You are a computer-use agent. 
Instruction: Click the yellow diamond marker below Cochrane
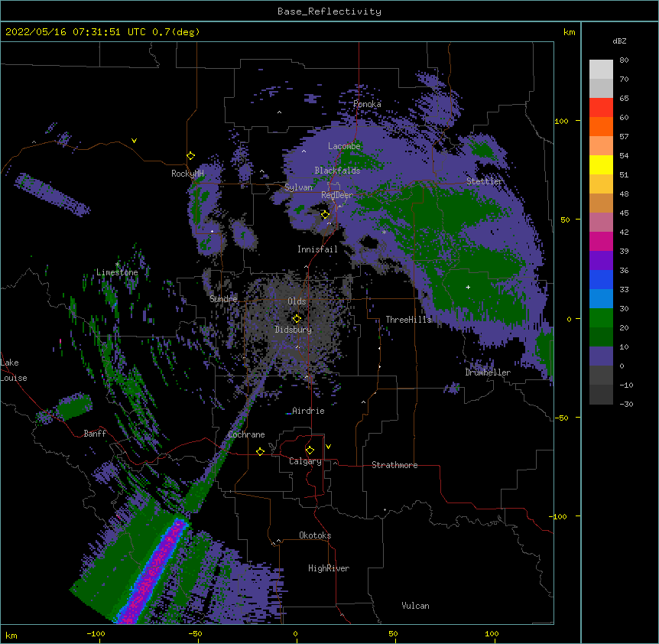tap(260, 451)
